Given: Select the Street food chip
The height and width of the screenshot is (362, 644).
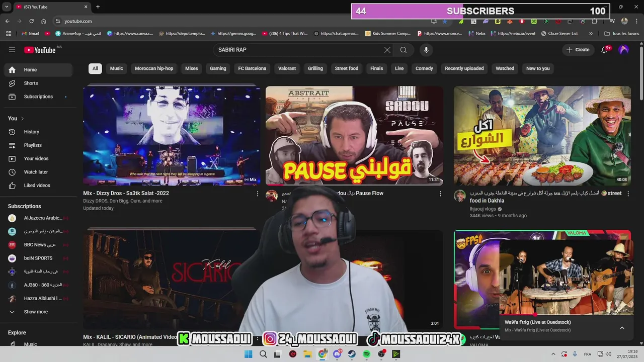Looking at the screenshot, I should point(347,68).
